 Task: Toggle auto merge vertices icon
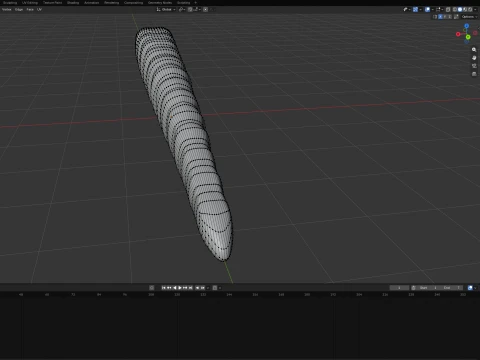(456, 17)
